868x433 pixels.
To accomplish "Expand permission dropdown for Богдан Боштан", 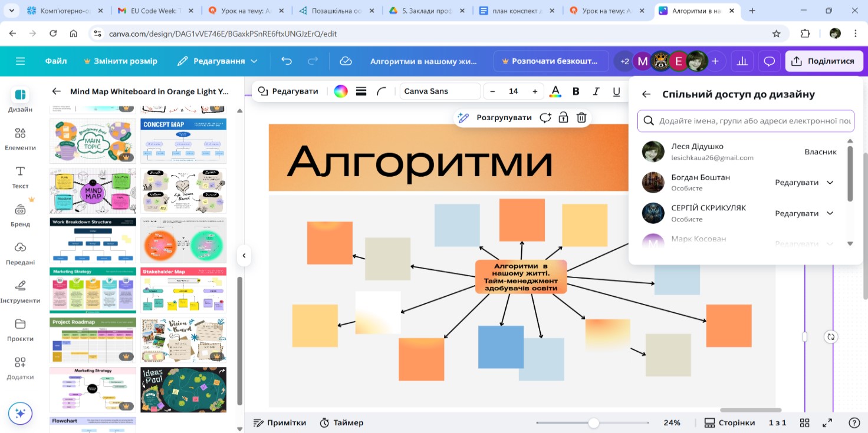I will click(x=830, y=183).
